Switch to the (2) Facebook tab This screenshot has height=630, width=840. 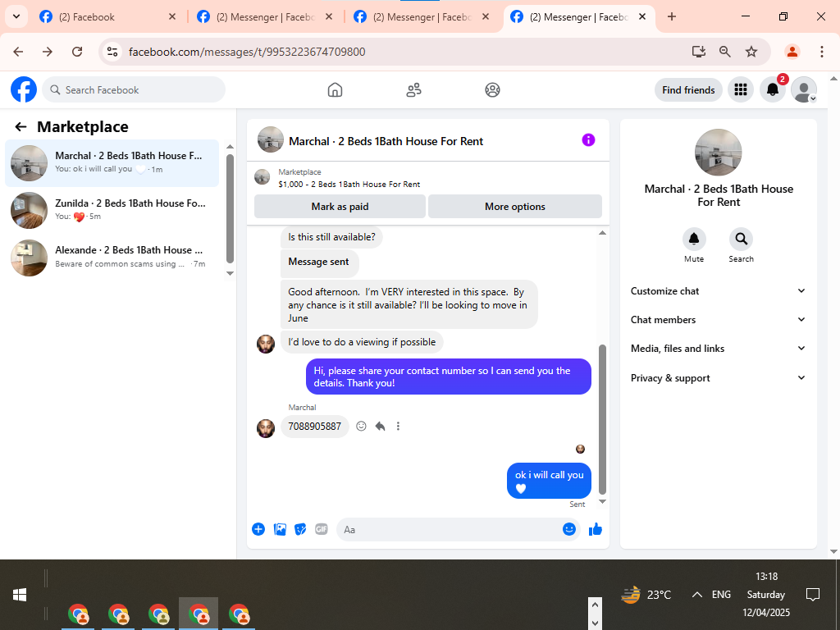pos(107,17)
